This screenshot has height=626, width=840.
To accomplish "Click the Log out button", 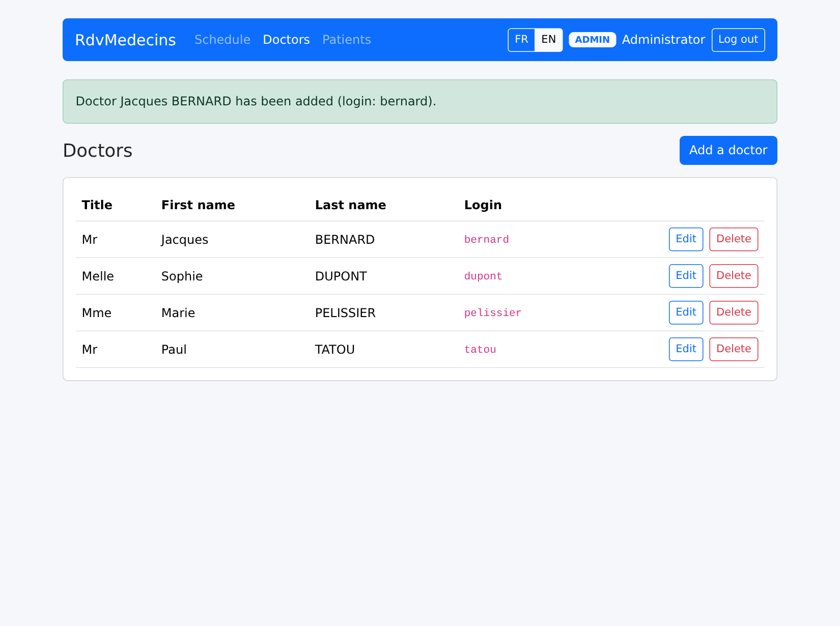I will (738, 40).
